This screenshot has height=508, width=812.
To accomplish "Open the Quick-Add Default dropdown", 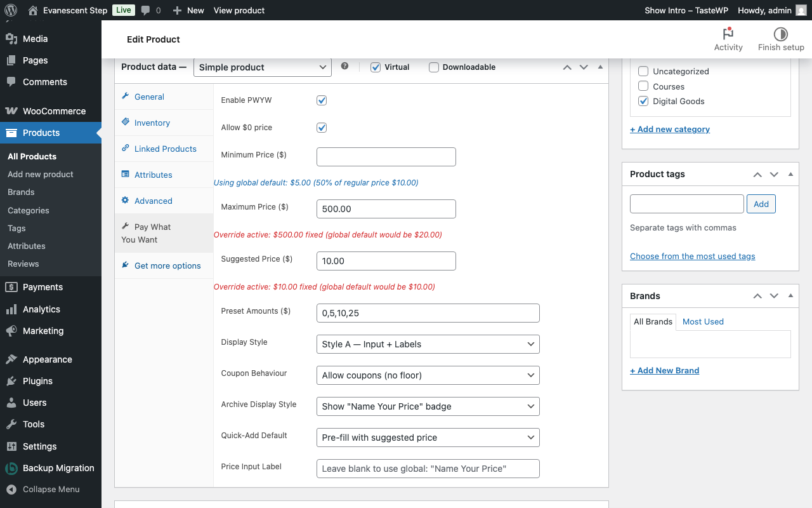I will click(x=428, y=438).
